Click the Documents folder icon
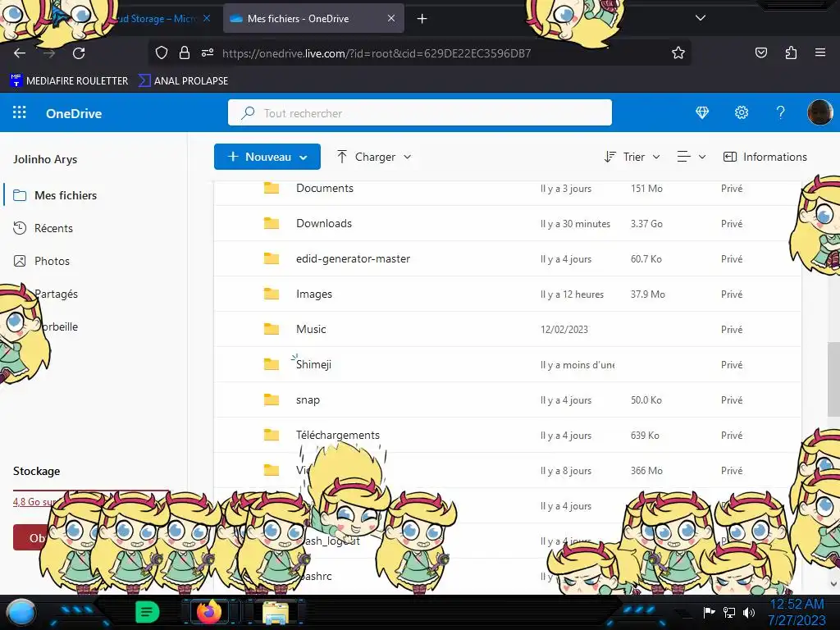The image size is (840, 630). point(272,188)
